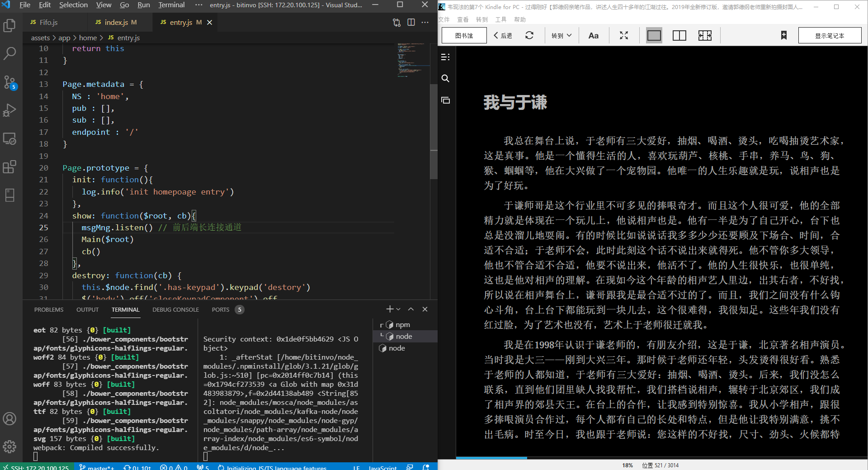Click the synchronize changes status item
The width and height of the screenshot is (868, 470).
(x=137, y=467)
